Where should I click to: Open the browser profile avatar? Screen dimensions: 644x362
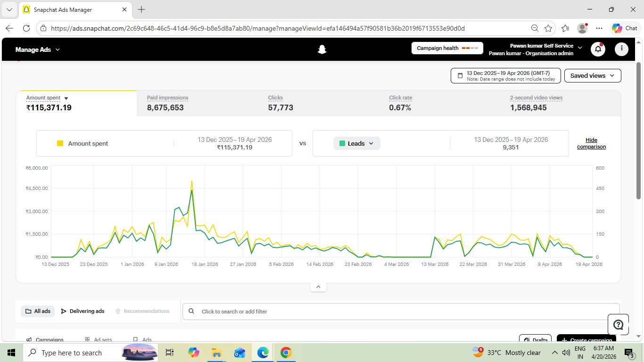[582, 28]
